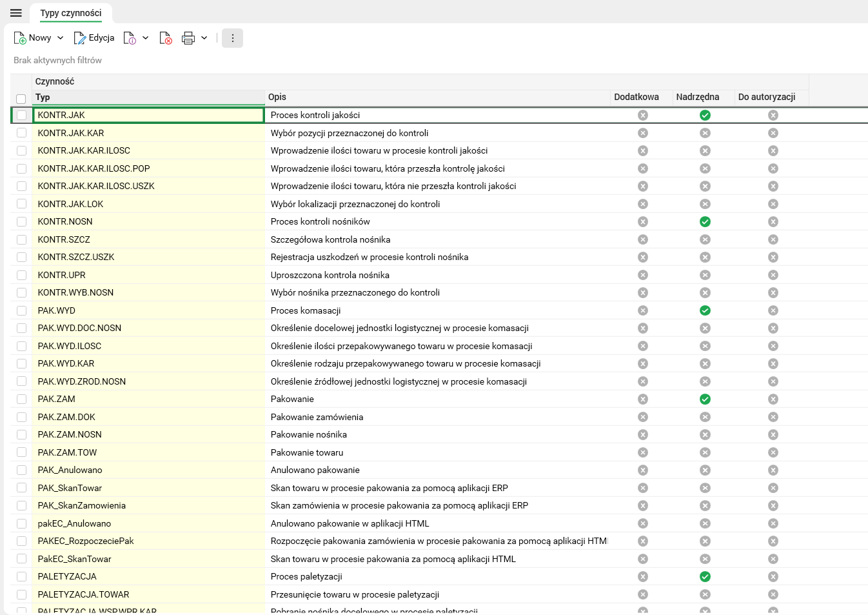Open the print options dropdown arrow
The height and width of the screenshot is (615, 868).
(x=204, y=38)
